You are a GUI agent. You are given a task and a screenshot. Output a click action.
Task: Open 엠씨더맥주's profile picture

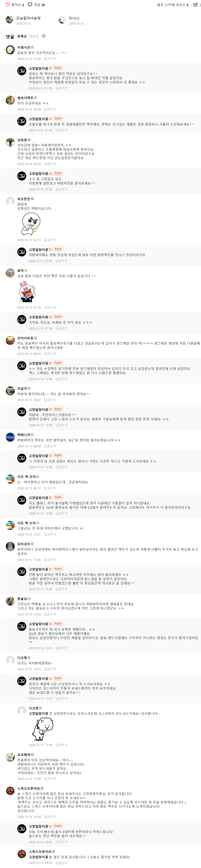(x=10, y=100)
